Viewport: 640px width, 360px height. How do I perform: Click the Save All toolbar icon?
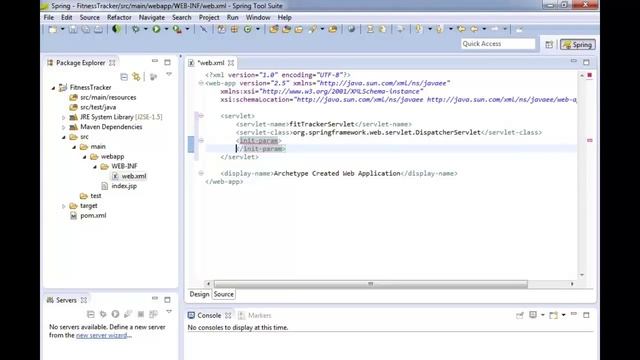pyautogui.click(x=86, y=29)
